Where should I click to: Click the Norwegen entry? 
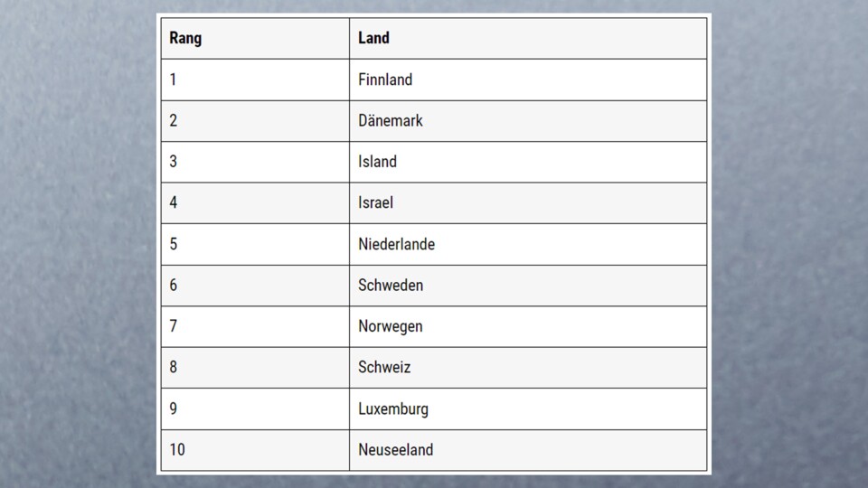(391, 326)
